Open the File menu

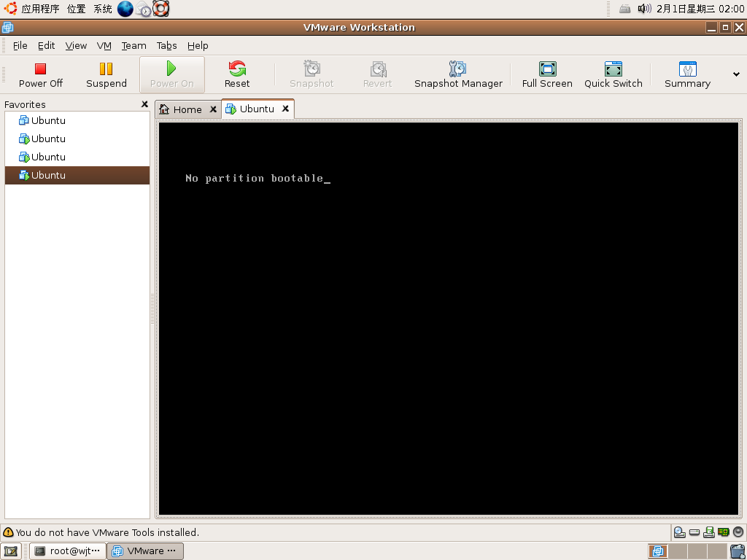(20, 46)
